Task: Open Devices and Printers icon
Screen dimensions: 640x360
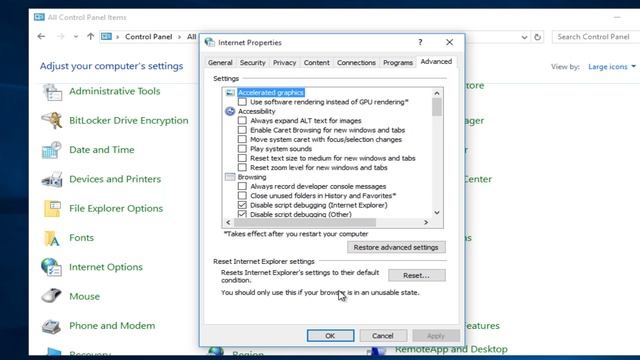Action: click(52, 179)
